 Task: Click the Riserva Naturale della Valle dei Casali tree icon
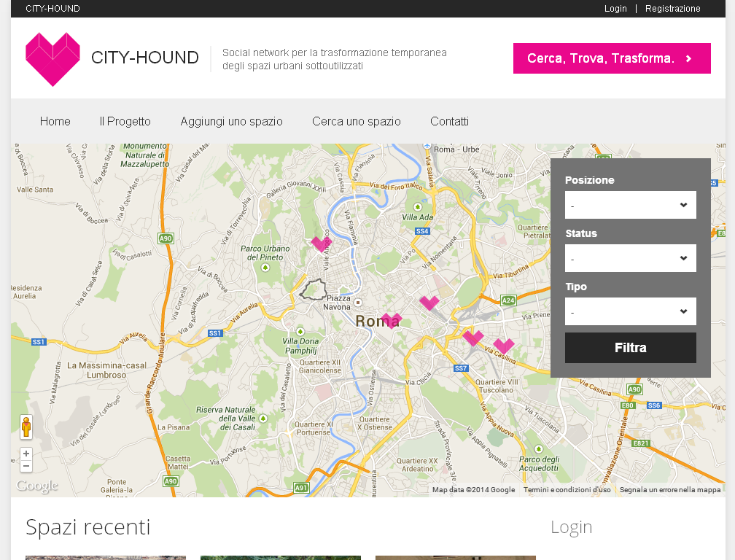pos(263,419)
